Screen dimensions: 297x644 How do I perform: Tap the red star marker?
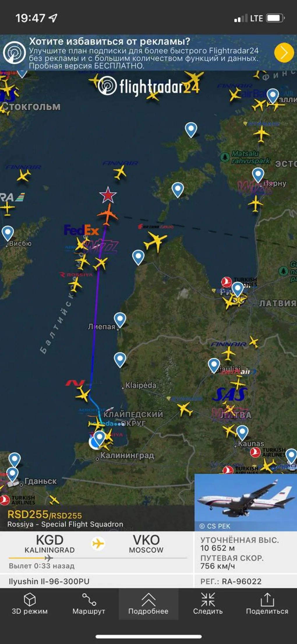pyautogui.click(x=108, y=195)
